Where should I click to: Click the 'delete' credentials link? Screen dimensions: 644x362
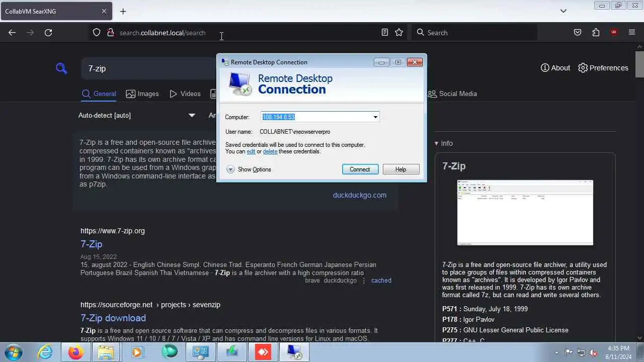coord(270,151)
